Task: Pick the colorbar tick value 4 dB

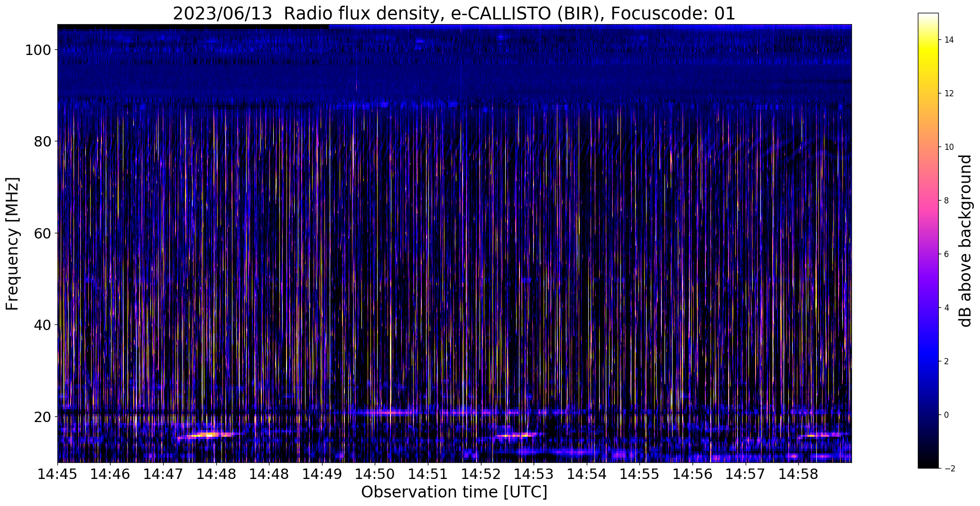Action: click(947, 308)
